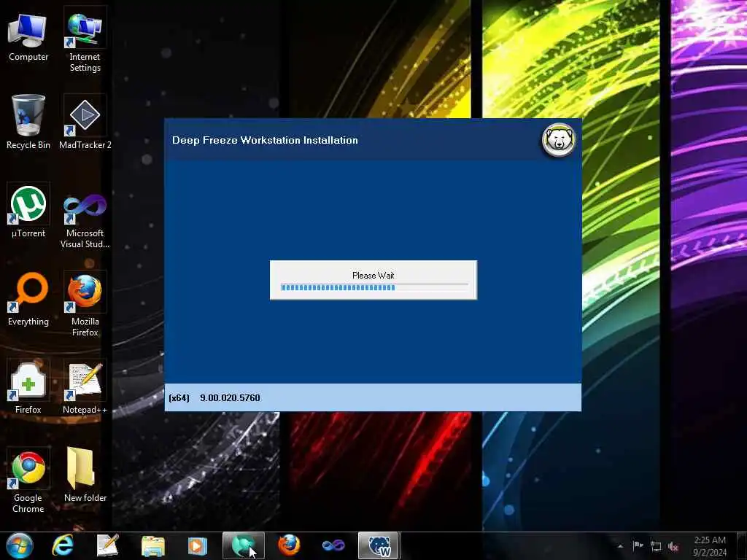747x560 pixels.
Task: Switch to Deep Freeze installer taskbar button
Action: pyautogui.click(x=379, y=545)
